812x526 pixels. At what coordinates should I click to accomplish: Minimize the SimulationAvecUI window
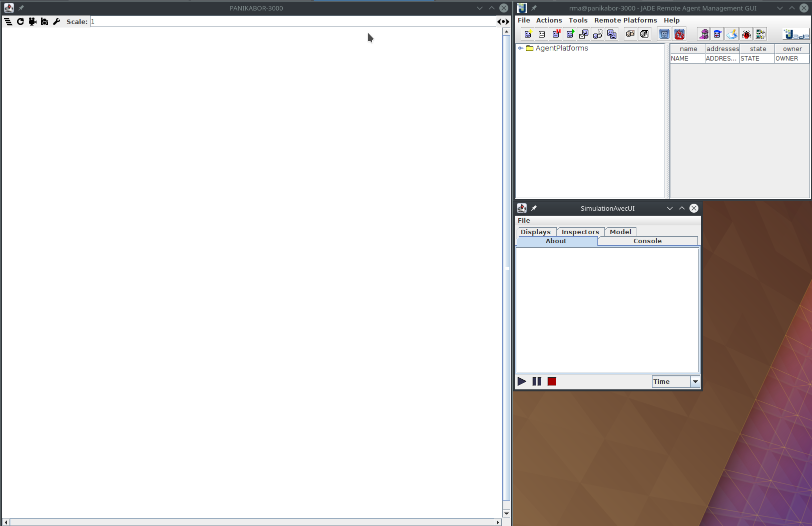click(670, 208)
